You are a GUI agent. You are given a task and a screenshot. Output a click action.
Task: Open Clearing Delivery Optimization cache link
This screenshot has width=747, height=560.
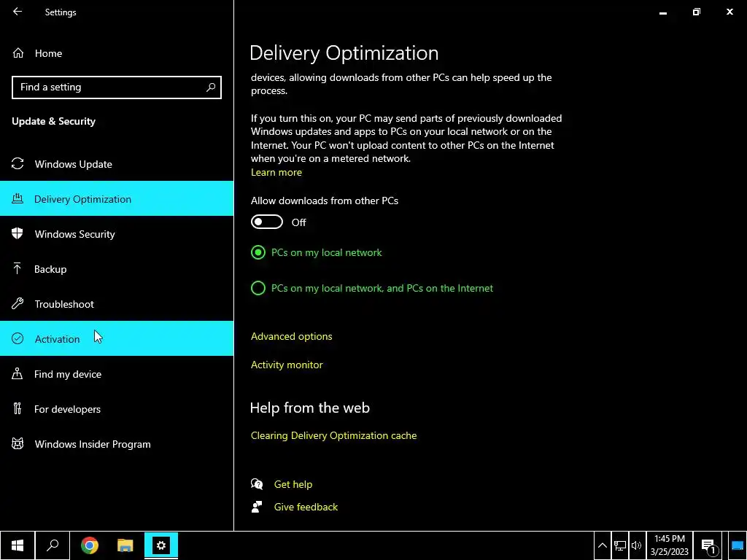click(x=333, y=435)
